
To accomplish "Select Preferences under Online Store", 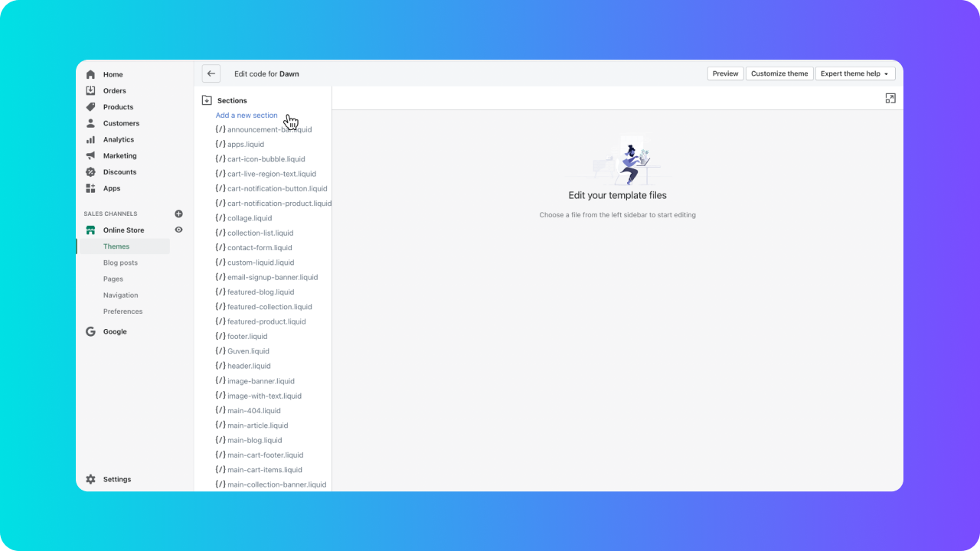I will [123, 311].
